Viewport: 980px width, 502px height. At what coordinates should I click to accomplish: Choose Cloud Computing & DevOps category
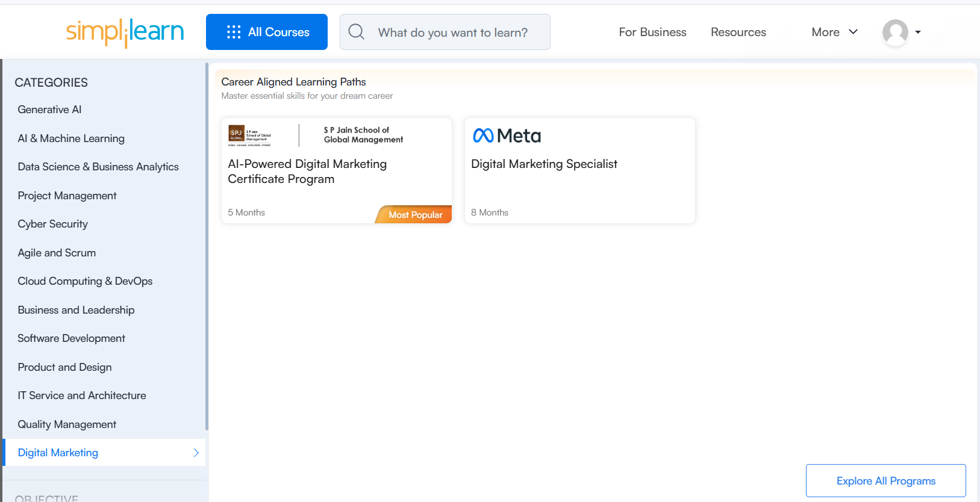tap(85, 281)
